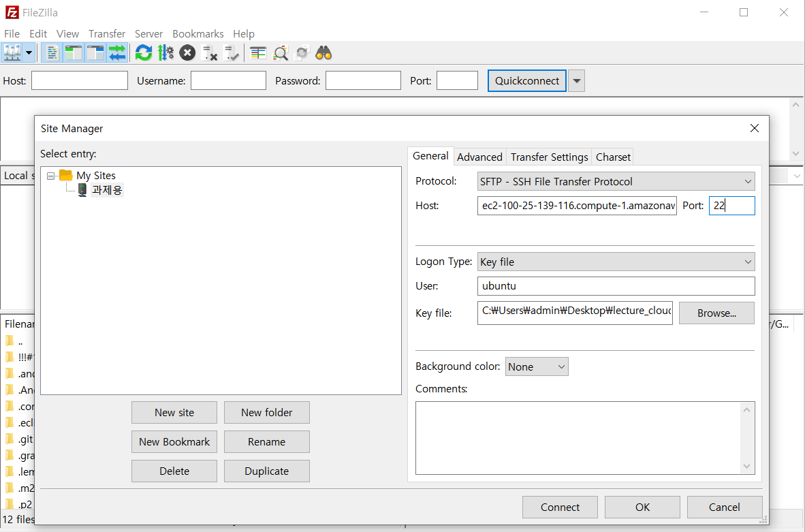Screen dimensions: 805x532
Task: Close the Site Manager dialog
Action: pyautogui.click(x=754, y=128)
